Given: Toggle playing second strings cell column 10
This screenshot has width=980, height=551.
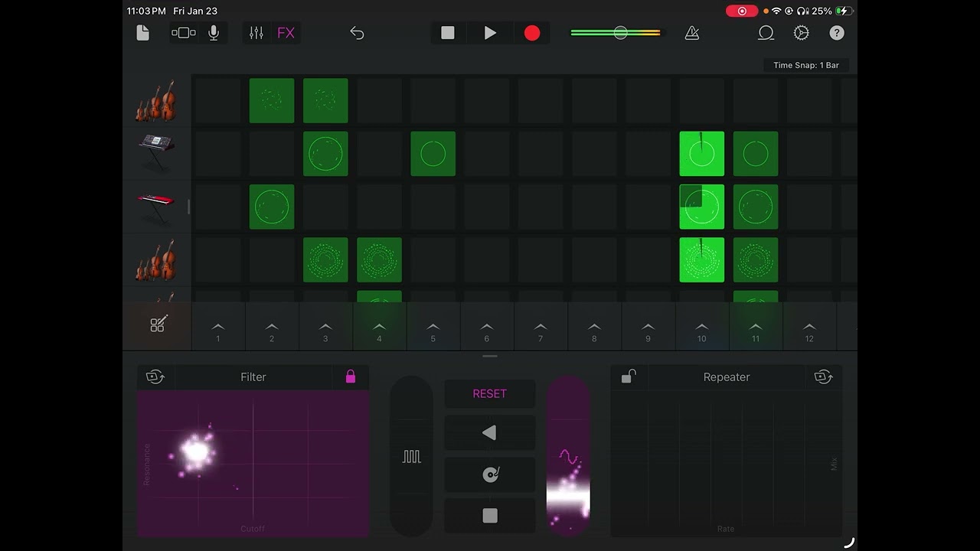Looking at the screenshot, I should click(702, 260).
